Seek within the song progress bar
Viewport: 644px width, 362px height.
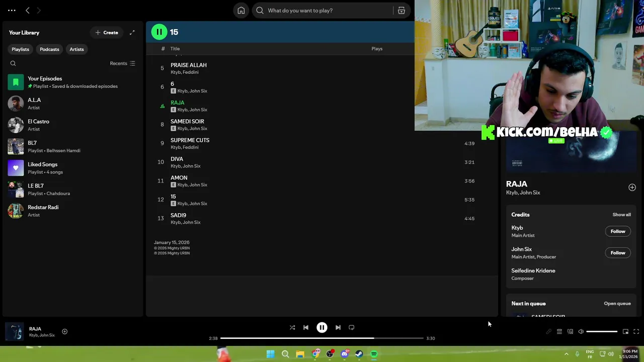322,338
